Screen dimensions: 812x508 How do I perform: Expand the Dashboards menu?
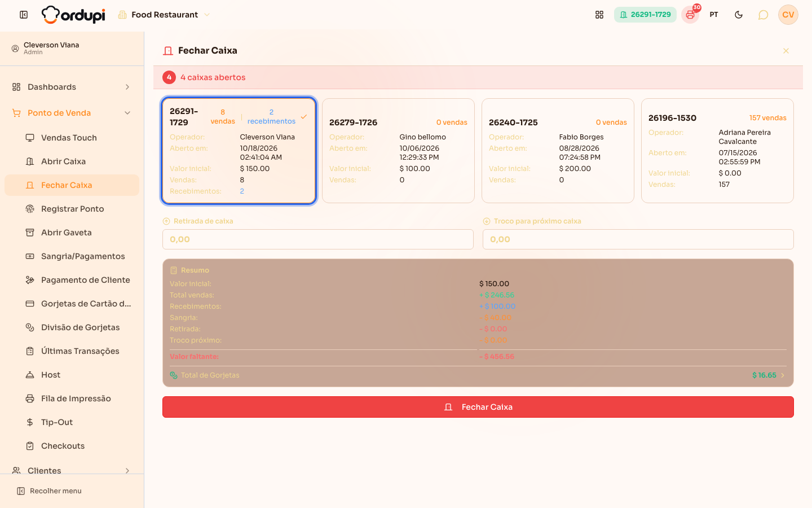click(x=72, y=87)
